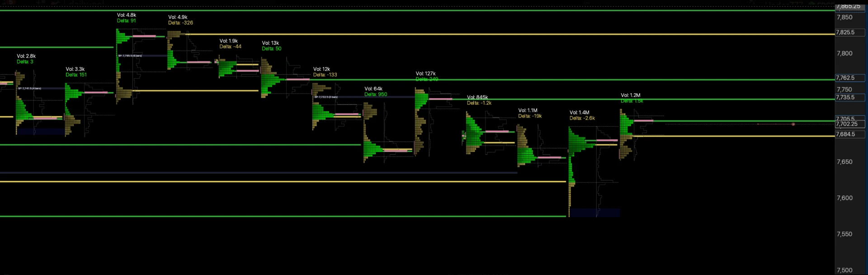This screenshot has height=275, width=868.
Task: Click the 7,850 axis price label
Action: 844,17
